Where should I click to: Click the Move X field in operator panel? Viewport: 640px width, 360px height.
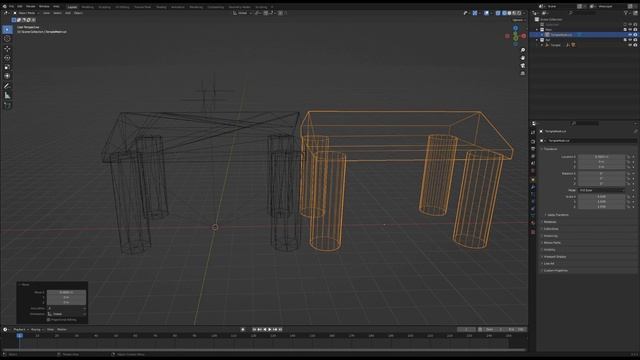[x=66, y=292]
